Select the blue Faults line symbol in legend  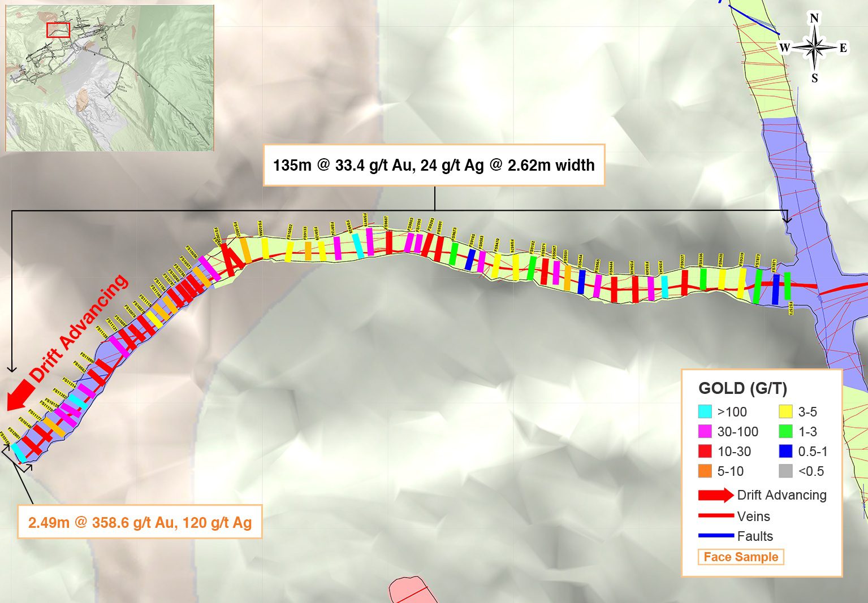(x=716, y=536)
